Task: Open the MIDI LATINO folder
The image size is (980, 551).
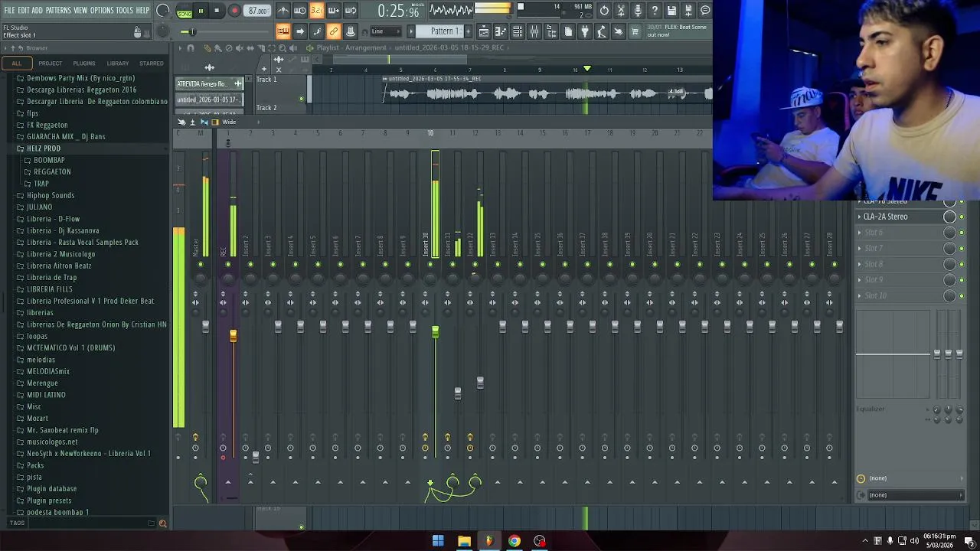Action: [46, 395]
